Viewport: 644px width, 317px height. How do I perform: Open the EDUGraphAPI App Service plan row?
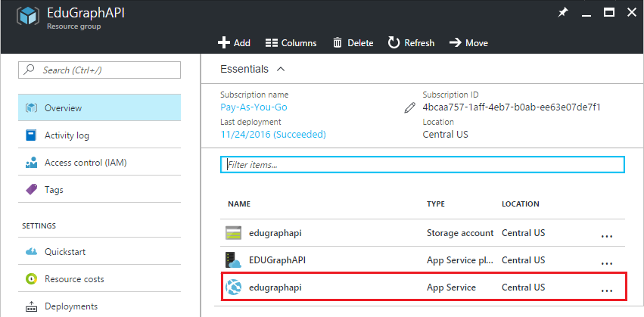tap(422, 260)
